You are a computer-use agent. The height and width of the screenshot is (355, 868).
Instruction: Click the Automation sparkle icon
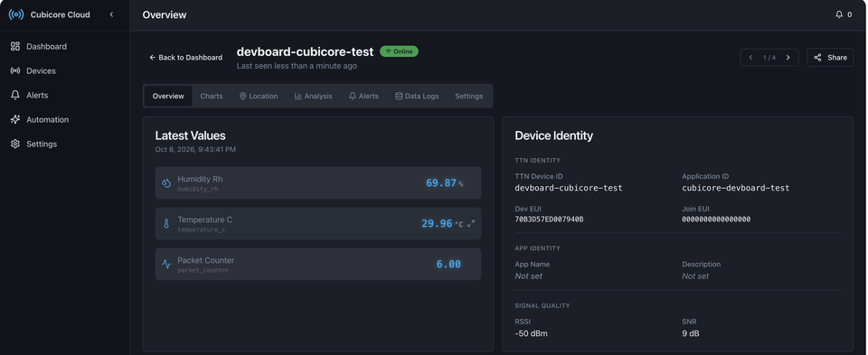tap(15, 119)
